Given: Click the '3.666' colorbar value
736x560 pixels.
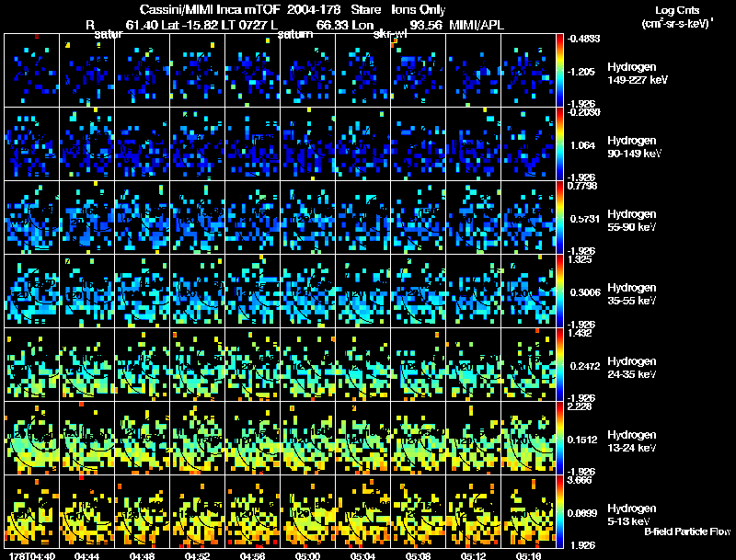Looking at the screenshot, I should 580,480.
